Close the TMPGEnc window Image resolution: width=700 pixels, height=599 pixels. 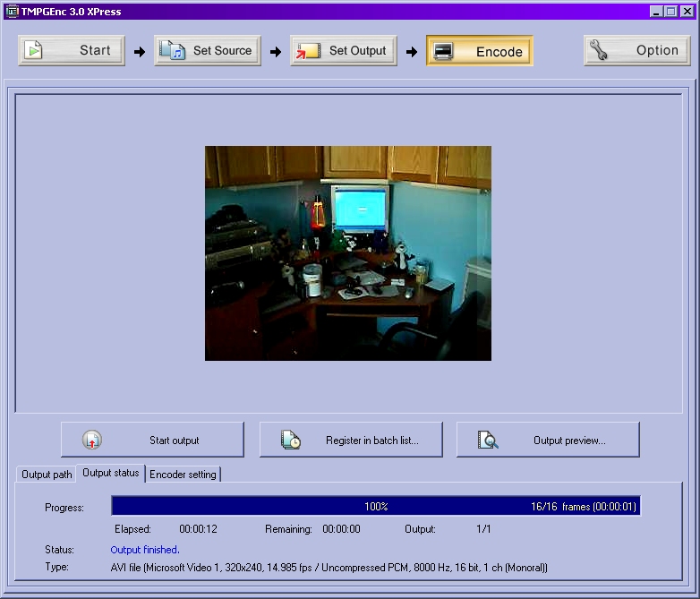(x=687, y=11)
